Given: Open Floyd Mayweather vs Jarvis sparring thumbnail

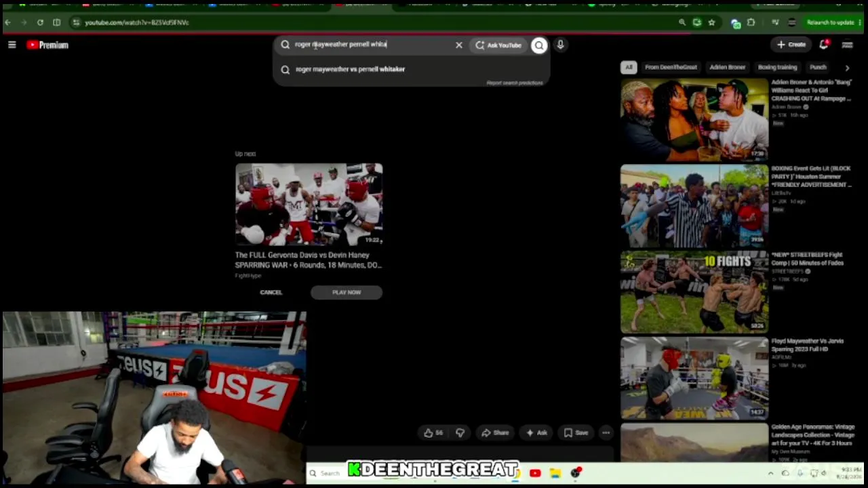Looking at the screenshot, I should point(694,378).
